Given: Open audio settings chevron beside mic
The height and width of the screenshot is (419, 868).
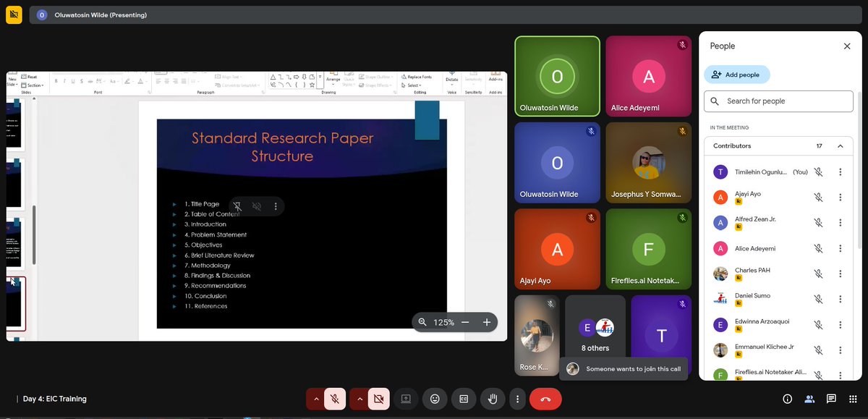Looking at the screenshot, I should [x=317, y=398].
